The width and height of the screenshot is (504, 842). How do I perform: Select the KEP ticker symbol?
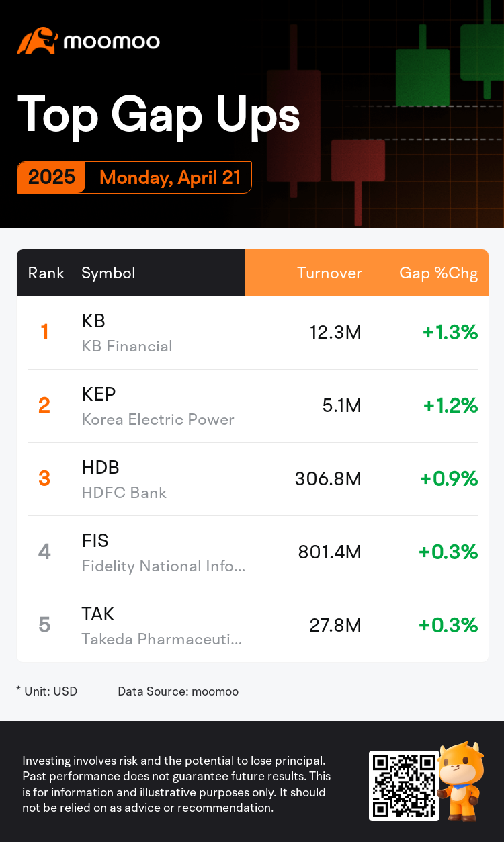(x=99, y=394)
